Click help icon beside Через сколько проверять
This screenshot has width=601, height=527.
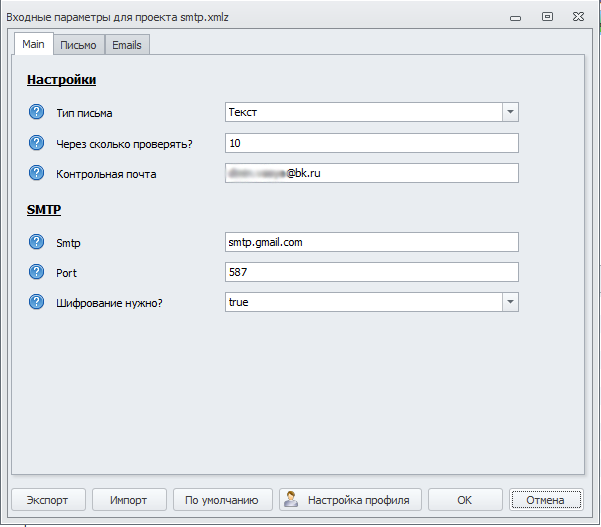[37, 143]
